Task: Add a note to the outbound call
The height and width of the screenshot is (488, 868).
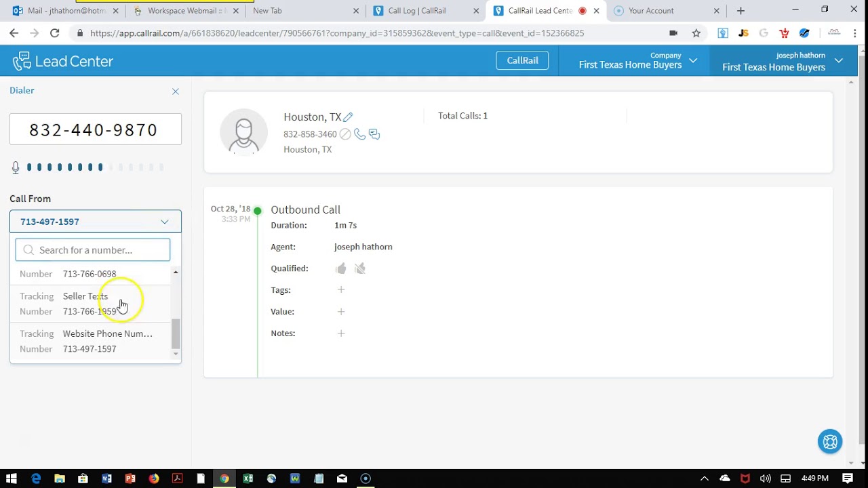Action: 341,333
